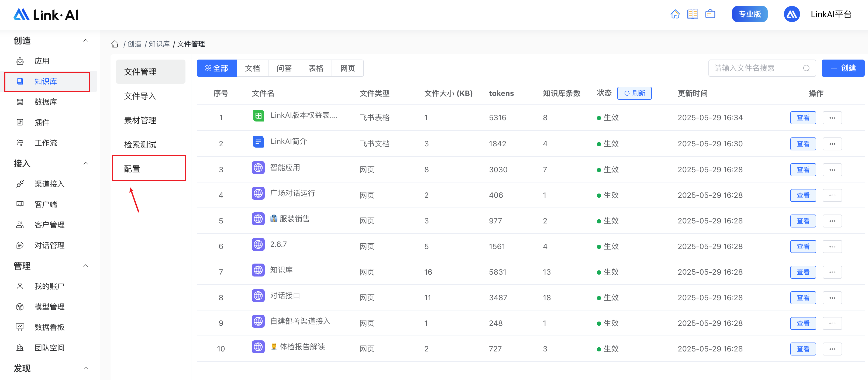Viewport: 868px width, 380px height.
Task: Click the file name 对话接口
Action: (285, 295)
